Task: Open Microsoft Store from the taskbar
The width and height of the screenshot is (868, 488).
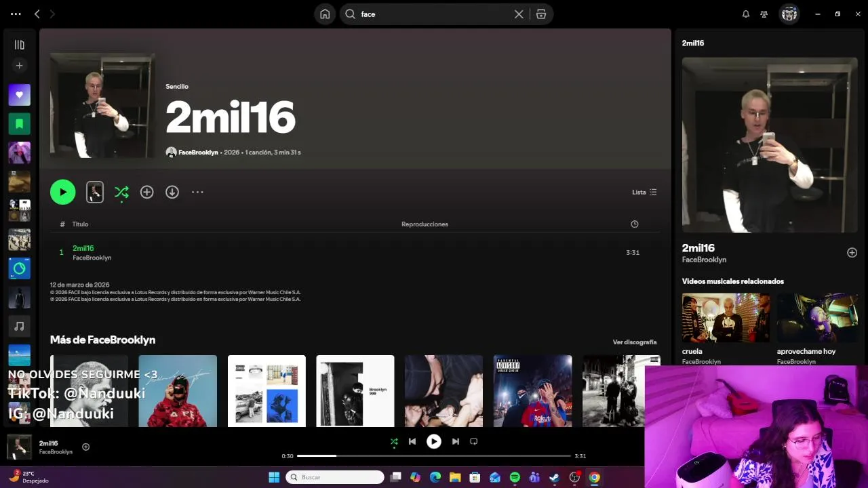Action: pos(475,477)
